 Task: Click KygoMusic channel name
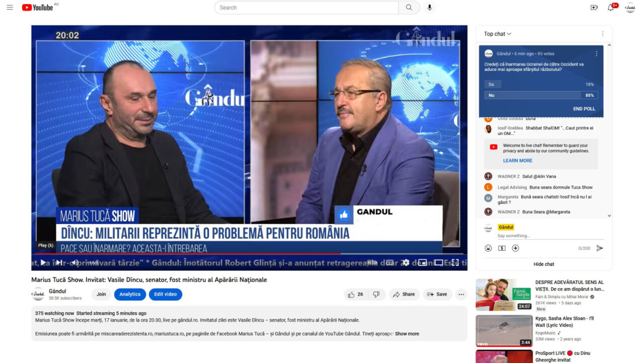(x=546, y=333)
